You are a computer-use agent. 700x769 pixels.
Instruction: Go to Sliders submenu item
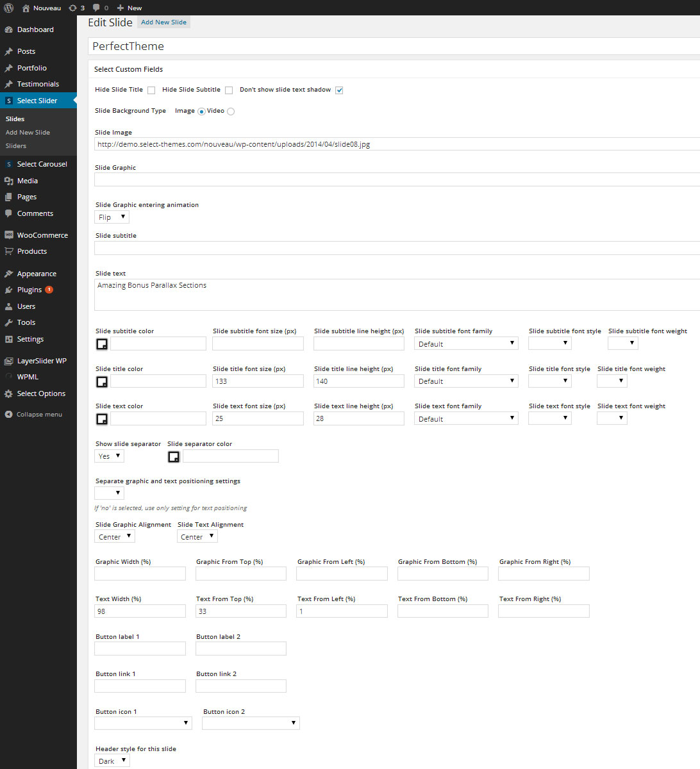pos(16,145)
